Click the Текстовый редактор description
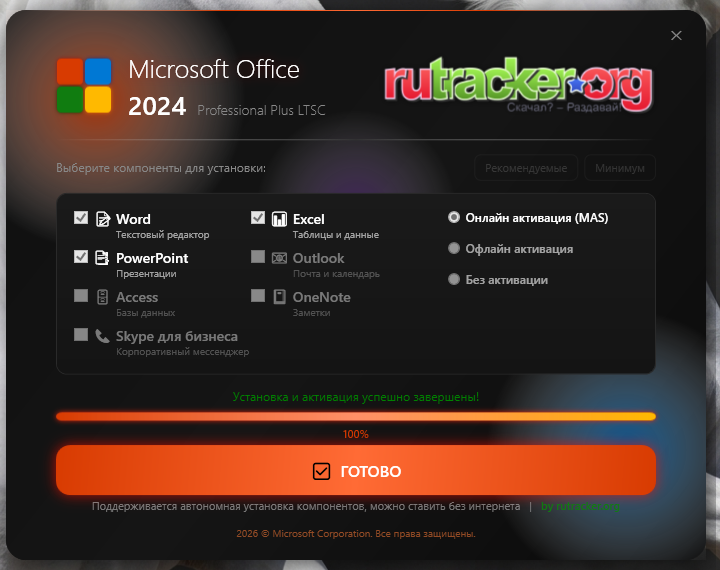Viewport: 720px width, 570px height. click(163, 235)
